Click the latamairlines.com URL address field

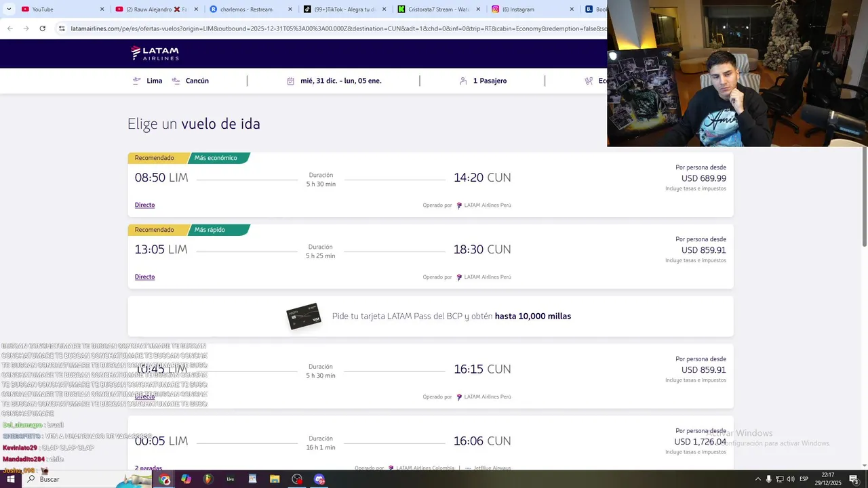[338, 28]
